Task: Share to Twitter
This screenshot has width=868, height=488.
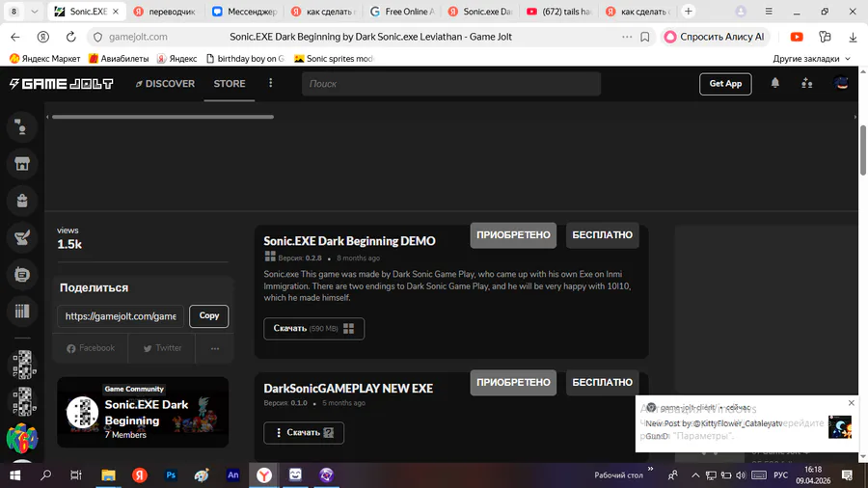Action: pos(162,348)
